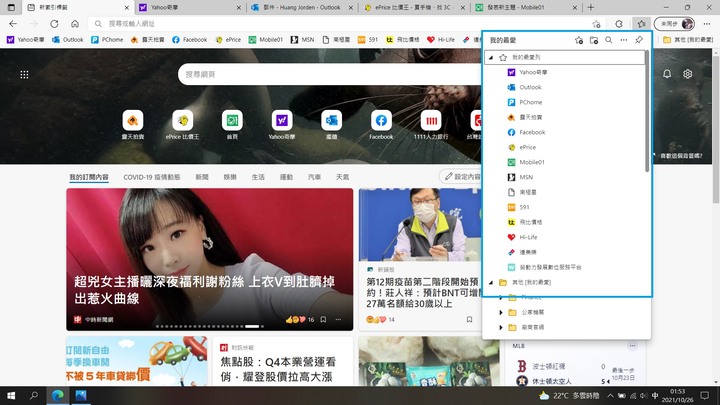Select the 我的訂閱內容 feed tab
Screen dimensions: 720x405
[89, 177]
